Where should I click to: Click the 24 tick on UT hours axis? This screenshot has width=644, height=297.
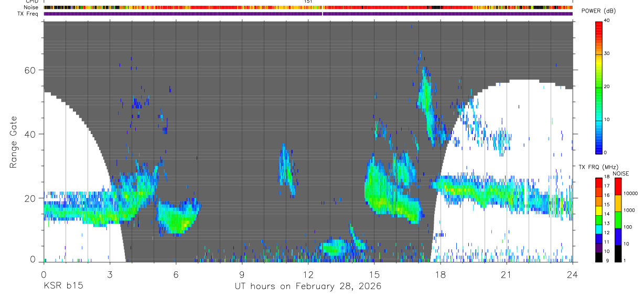tap(573, 274)
